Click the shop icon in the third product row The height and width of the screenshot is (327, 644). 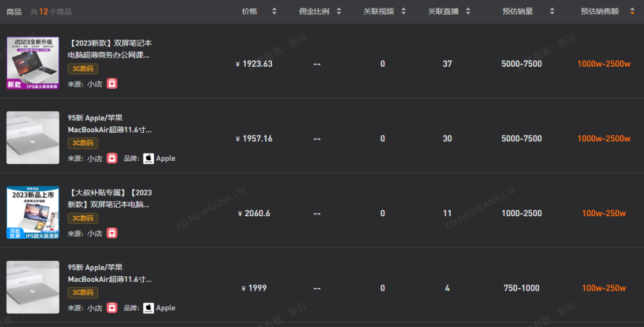pos(112,233)
